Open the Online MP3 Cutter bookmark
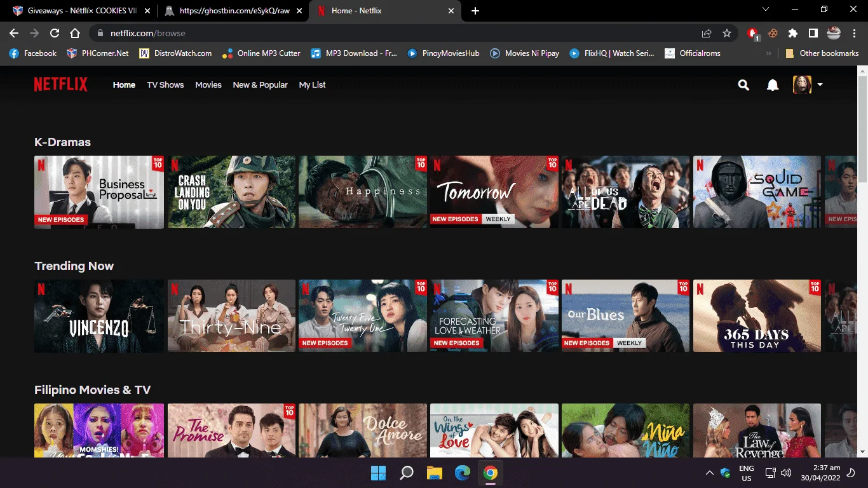868x488 pixels. pyautogui.click(x=261, y=53)
